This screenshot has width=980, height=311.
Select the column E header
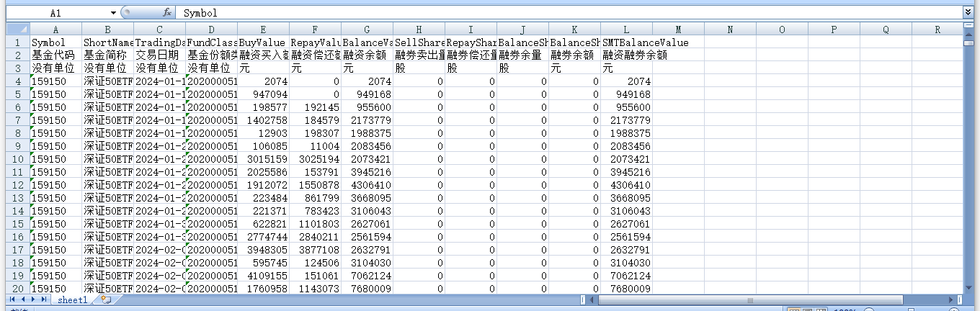[263, 30]
